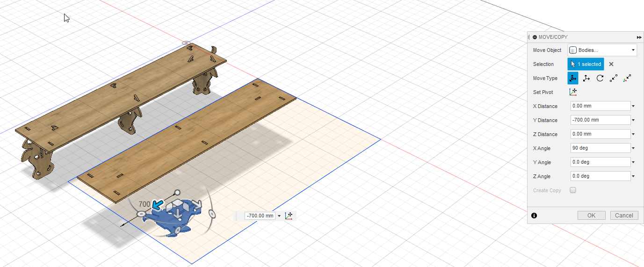Open the info icon in the dialog footer
This screenshot has height=267, width=644.
pyautogui.click(x=534, y=216)
